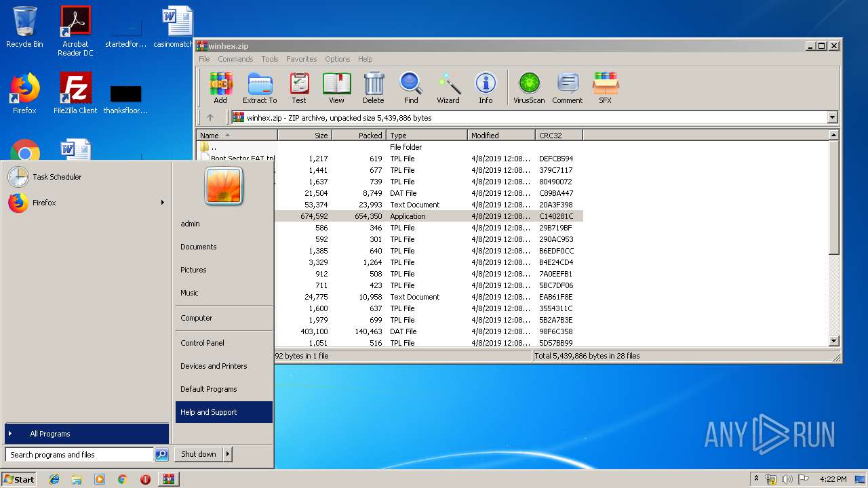Viewport: 868px width, 488px height.
Task: Open the Commands menu
Action: click(235, 59)
